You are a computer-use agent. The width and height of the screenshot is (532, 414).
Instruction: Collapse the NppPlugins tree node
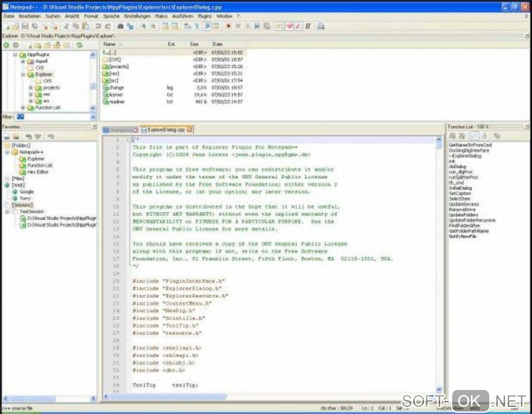pyautogui.click(x=15, y=55)
